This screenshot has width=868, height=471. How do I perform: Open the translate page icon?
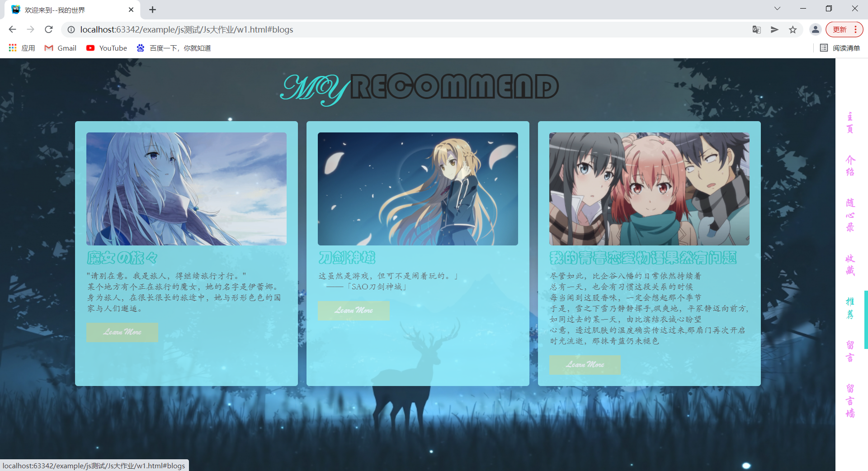(x=756, y=29)
